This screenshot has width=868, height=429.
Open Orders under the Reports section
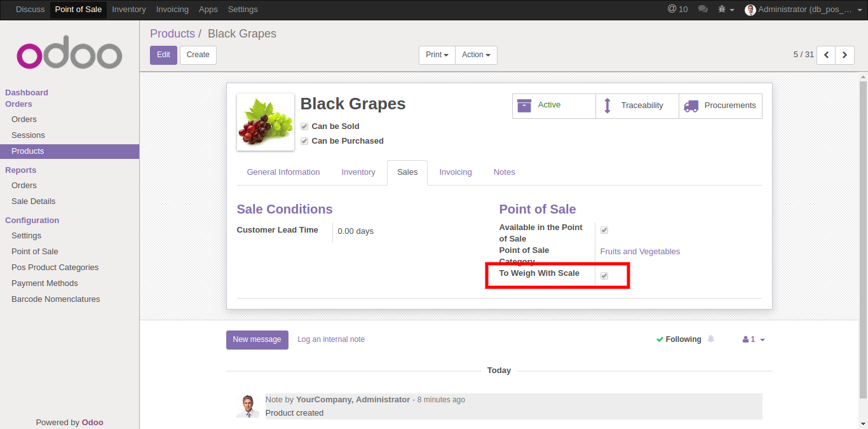[24, 186]
